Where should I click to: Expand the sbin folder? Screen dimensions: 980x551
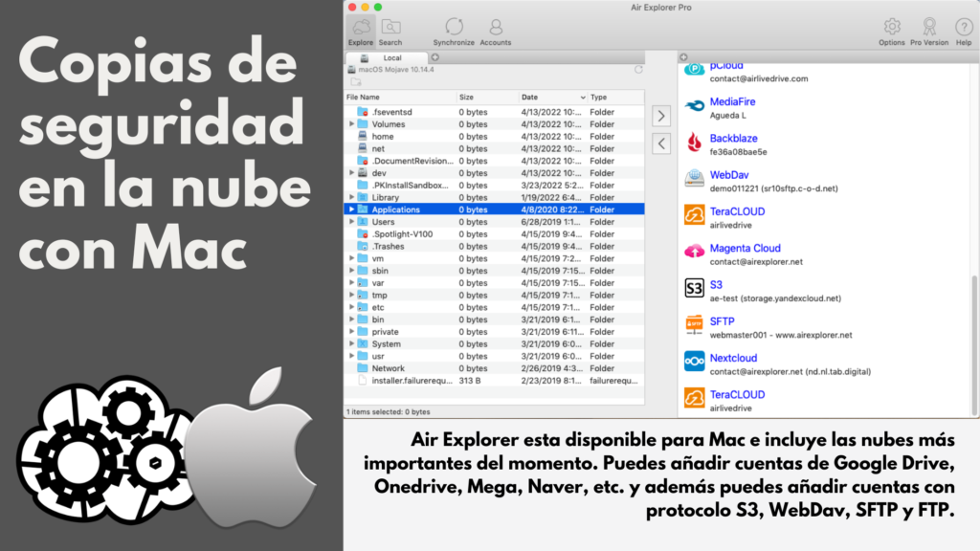click(x=352, y=271)
